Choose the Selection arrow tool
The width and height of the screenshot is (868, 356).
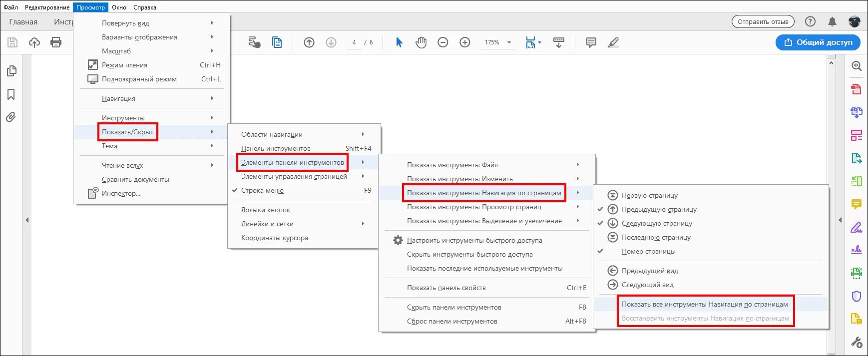tap(399, 42)
